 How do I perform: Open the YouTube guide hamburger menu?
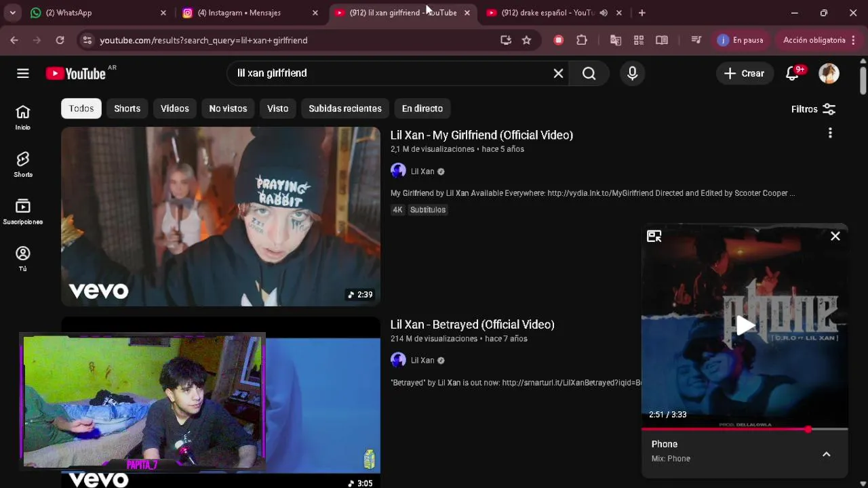pos(23,73)
